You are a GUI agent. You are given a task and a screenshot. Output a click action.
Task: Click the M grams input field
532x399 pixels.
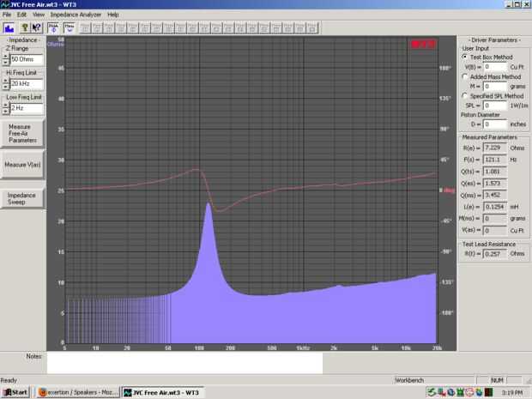[x=495, y=86]
